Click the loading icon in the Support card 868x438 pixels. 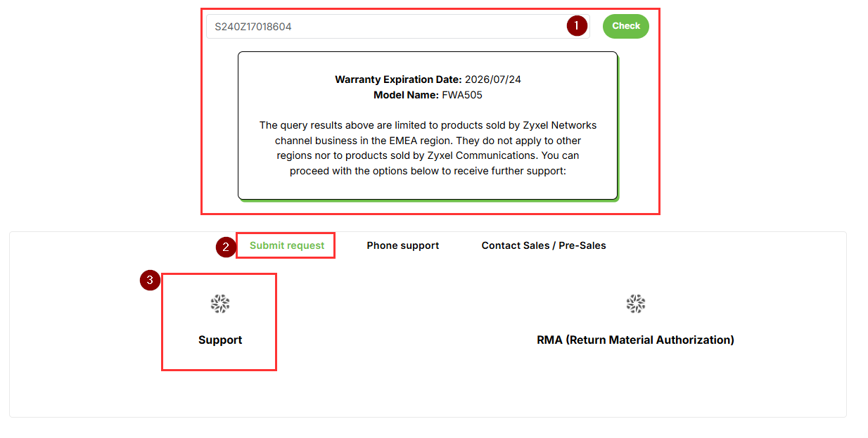220,304
